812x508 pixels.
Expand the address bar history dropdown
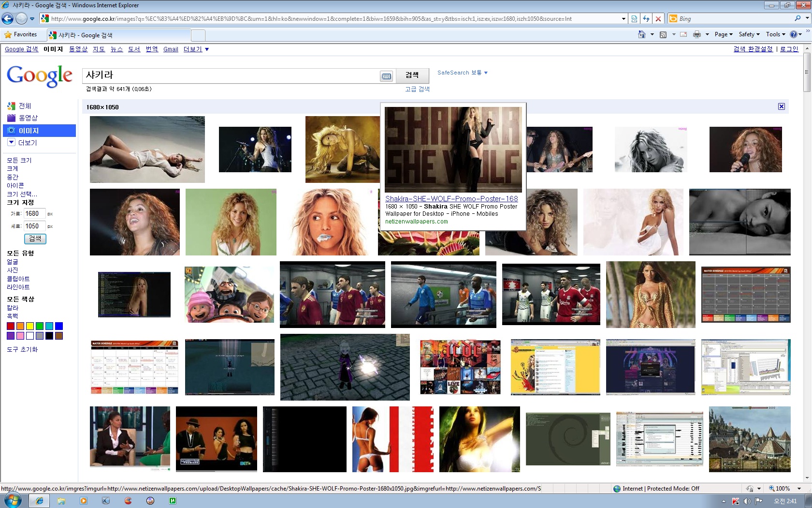623,19
